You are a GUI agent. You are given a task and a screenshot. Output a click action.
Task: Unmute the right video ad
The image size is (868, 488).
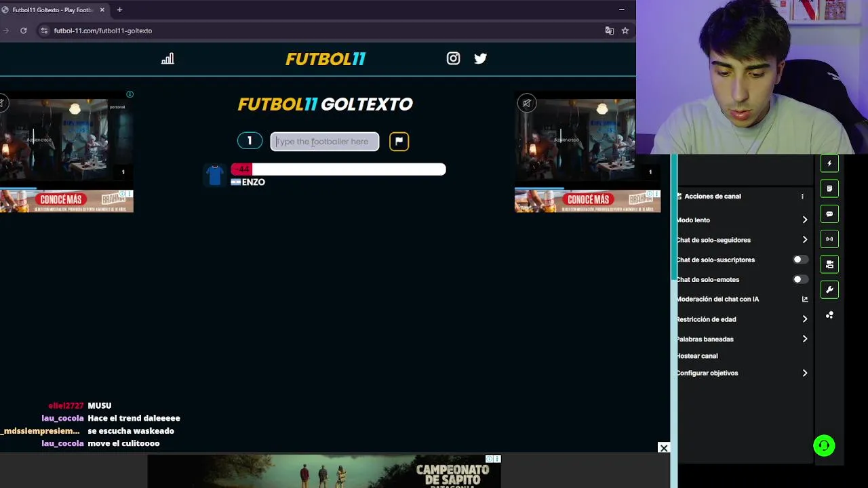coord(526,103)
